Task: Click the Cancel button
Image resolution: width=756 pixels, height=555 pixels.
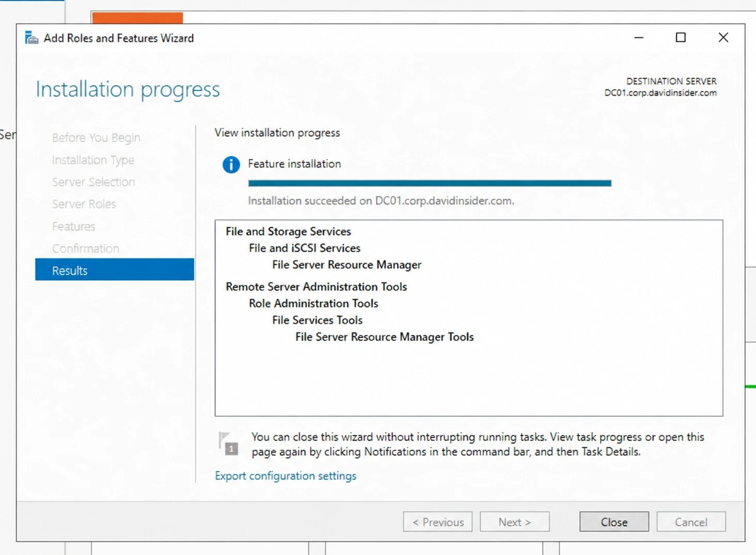Action: (x=691, y=522)
